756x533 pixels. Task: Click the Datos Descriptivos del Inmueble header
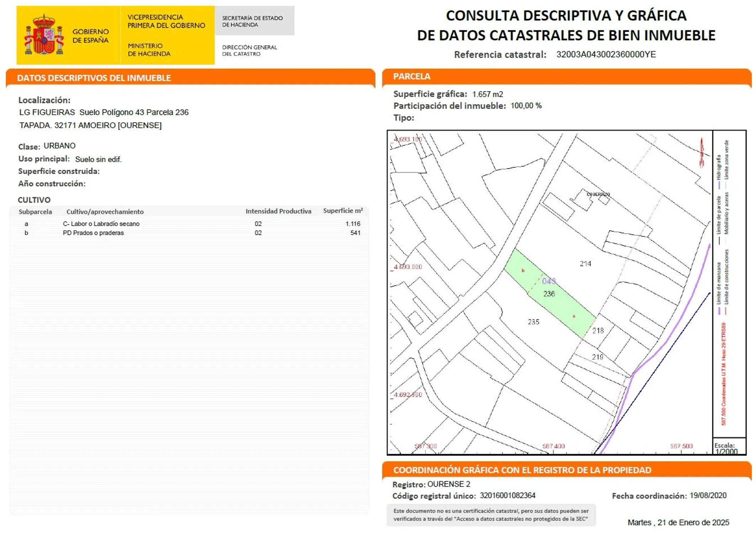click(94, 78)
